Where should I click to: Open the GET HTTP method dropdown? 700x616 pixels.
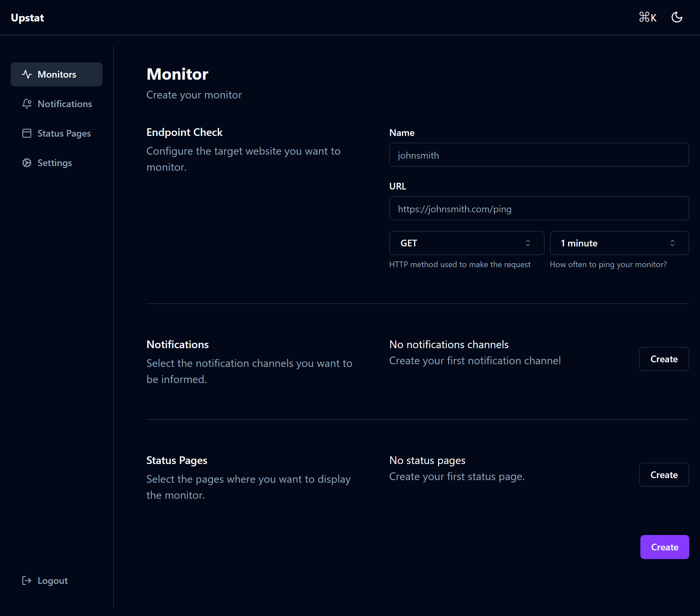466,243
